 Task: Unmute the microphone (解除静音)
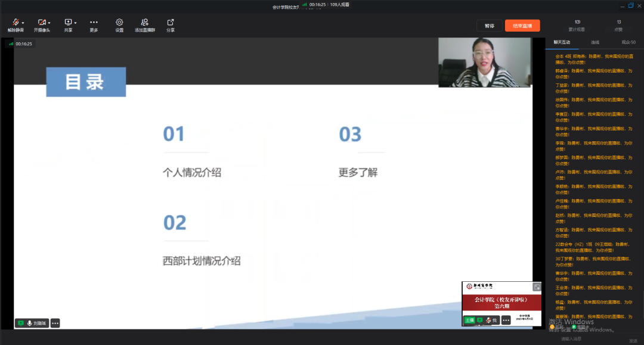pos(15,23)
